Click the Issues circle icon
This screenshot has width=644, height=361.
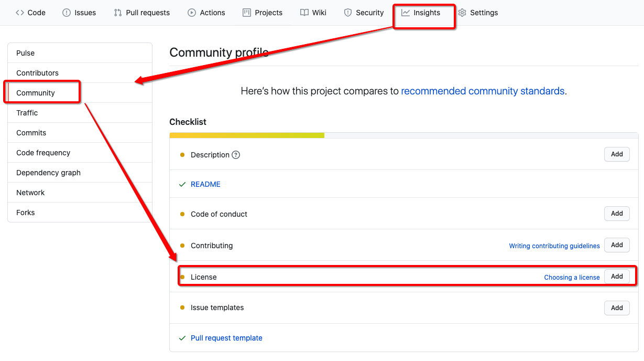[67, 13]
